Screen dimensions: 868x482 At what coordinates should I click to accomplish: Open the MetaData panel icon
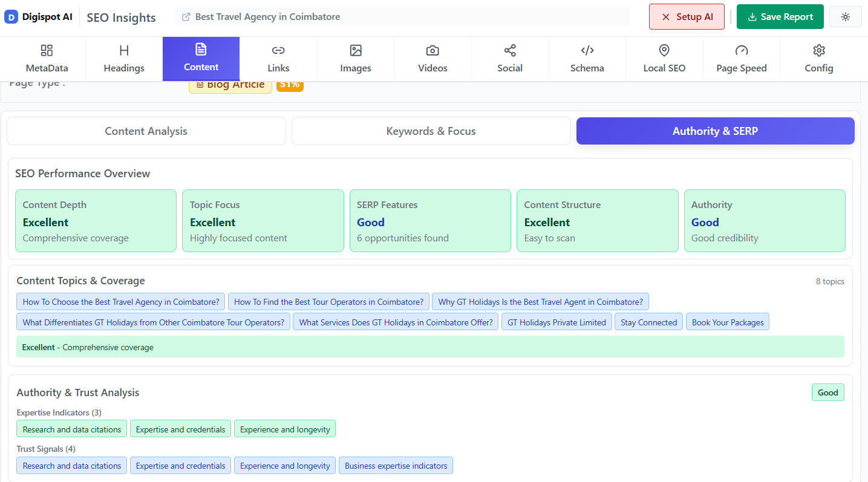(47, 51)
